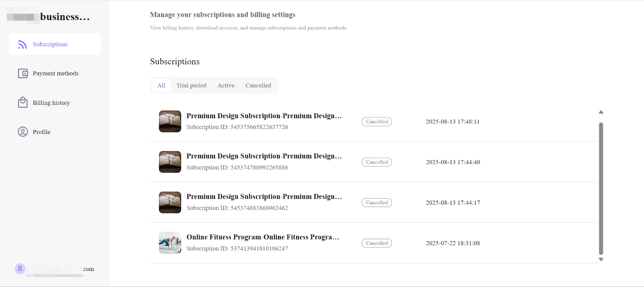Image resolution: width=644 pixels, height=287 pixels.
Task: Select the Active subscriptions tab
Action: click(x=226, y=86)
